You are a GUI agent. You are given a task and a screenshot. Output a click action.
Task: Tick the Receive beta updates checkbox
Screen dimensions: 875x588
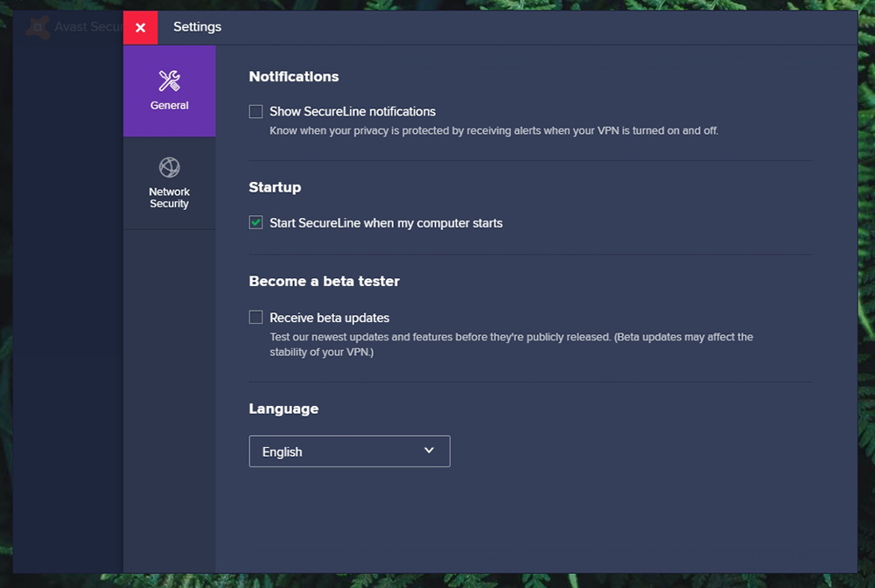[255, 318]
